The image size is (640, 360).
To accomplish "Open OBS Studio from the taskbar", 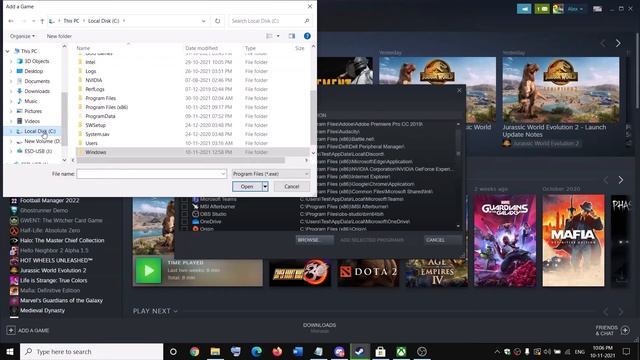I will coord(422,351).
